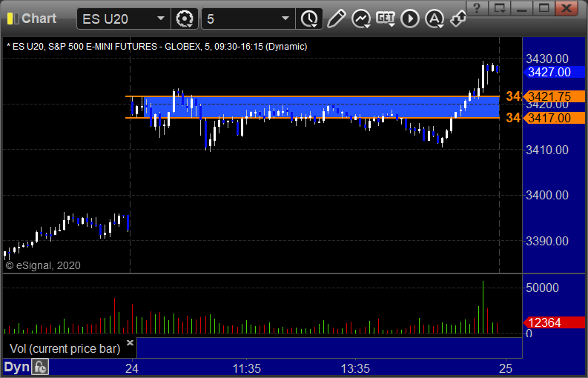This screenshot has width=588, height=378.
Task: Open the studies chart-line icon
Action: [361, 19]
